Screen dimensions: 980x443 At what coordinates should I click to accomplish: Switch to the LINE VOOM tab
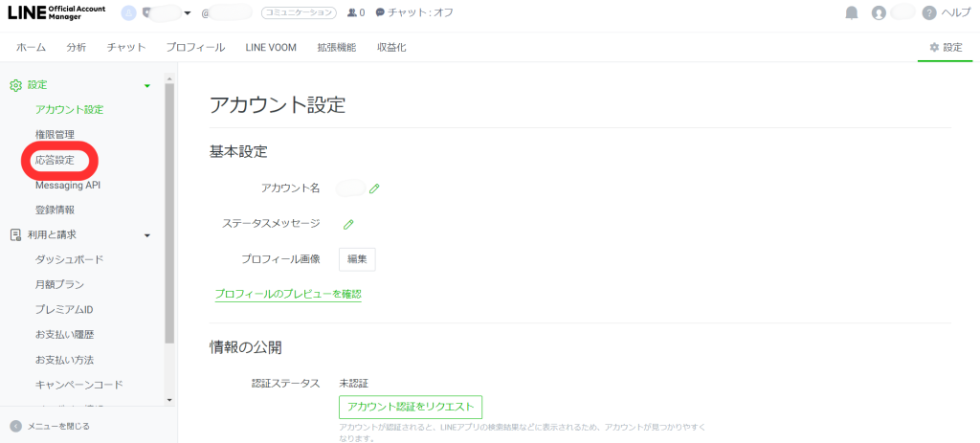click(271, 47)
